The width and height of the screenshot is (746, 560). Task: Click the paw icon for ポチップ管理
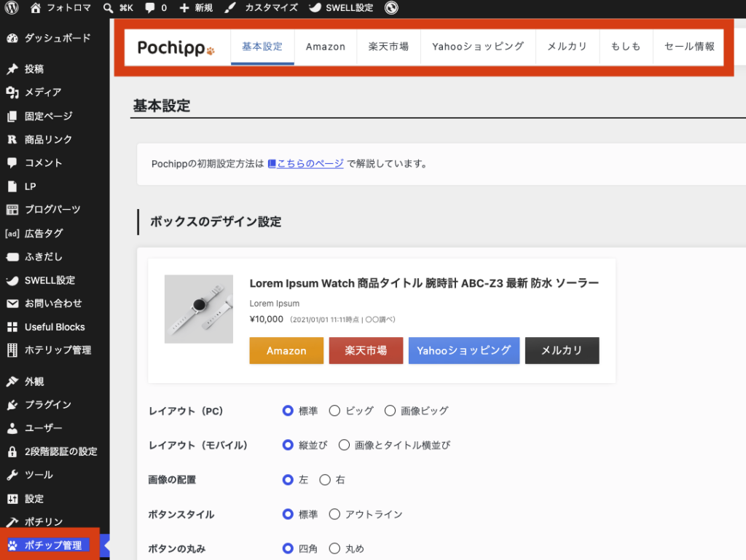point(12,545)
